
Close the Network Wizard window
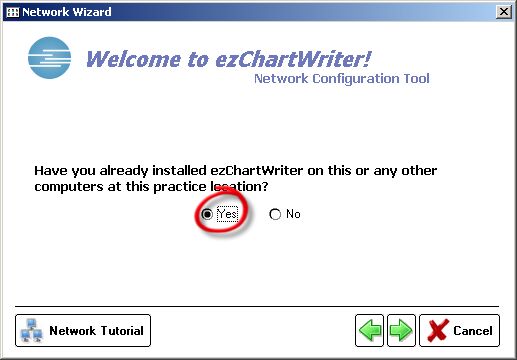point(504,12)
